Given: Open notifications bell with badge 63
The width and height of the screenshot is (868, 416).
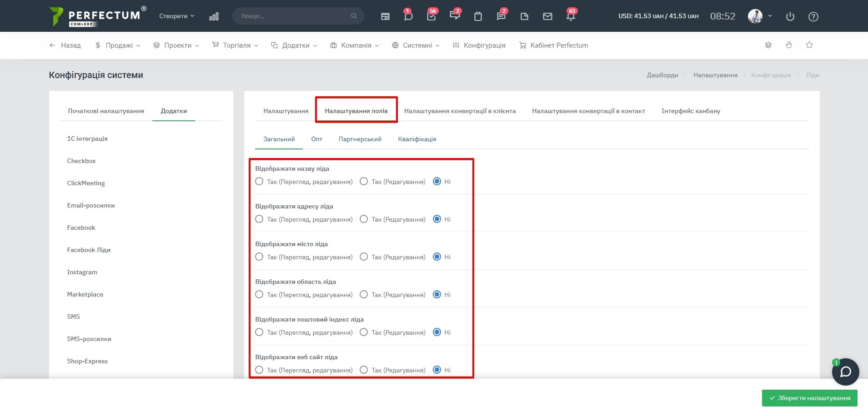Looking at the screenshot, I should pos(571,16).
